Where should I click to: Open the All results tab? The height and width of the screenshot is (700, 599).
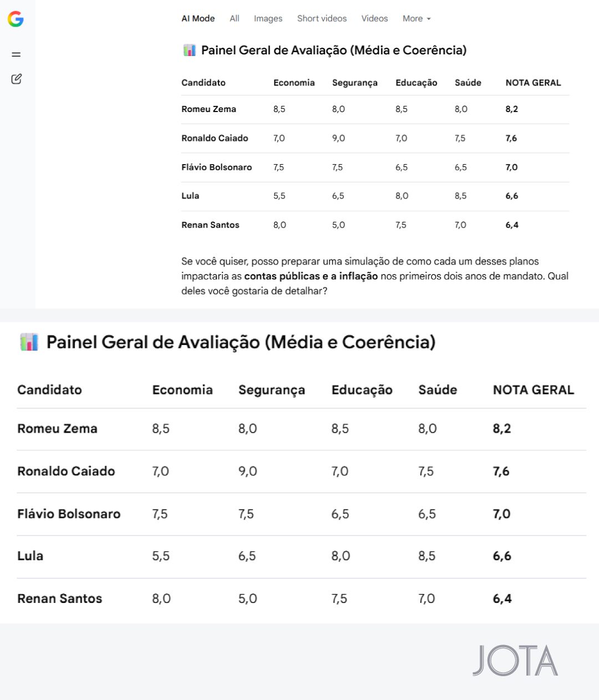click(x=235, y=18)
